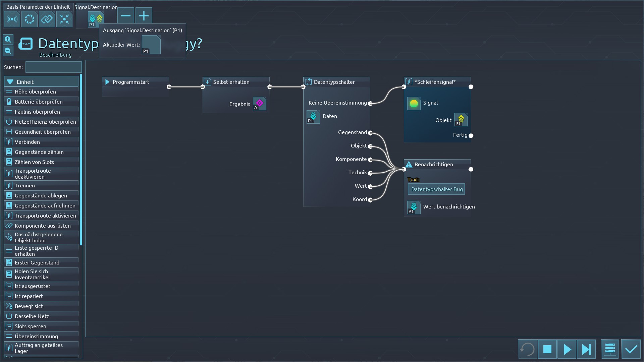Select 'Batterie überprüfen' instruction
This screenshot has height=362, width=644.
[39, 102]
